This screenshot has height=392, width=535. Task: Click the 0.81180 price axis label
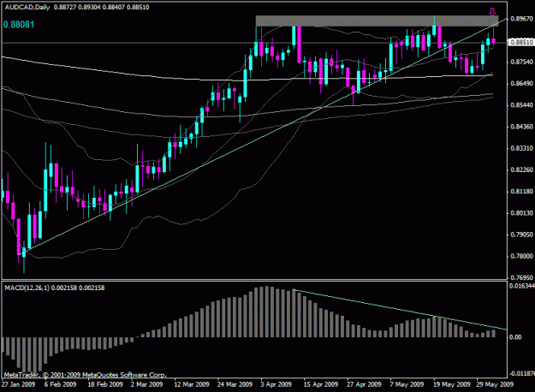(521, 192)
